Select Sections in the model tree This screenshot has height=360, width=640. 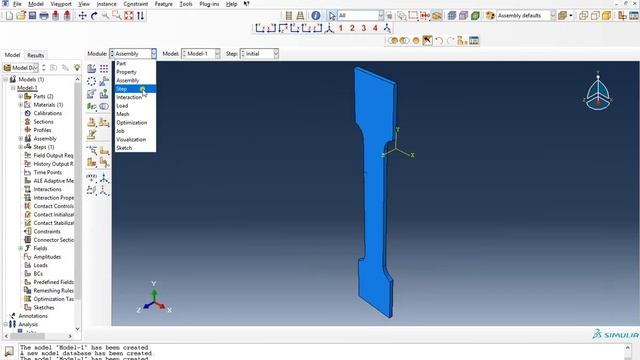pos(43,122)
